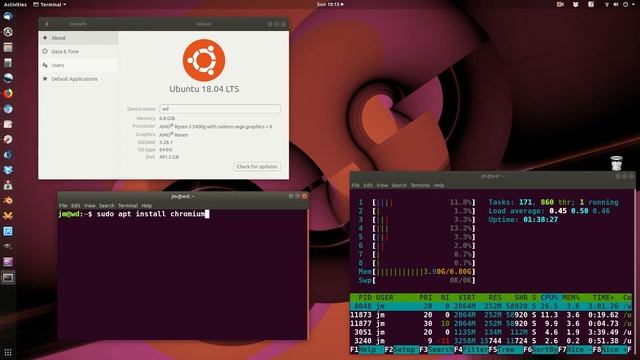Click the volume indicator in the top bar
The image size is (640, 360).
tap(616, 4)
